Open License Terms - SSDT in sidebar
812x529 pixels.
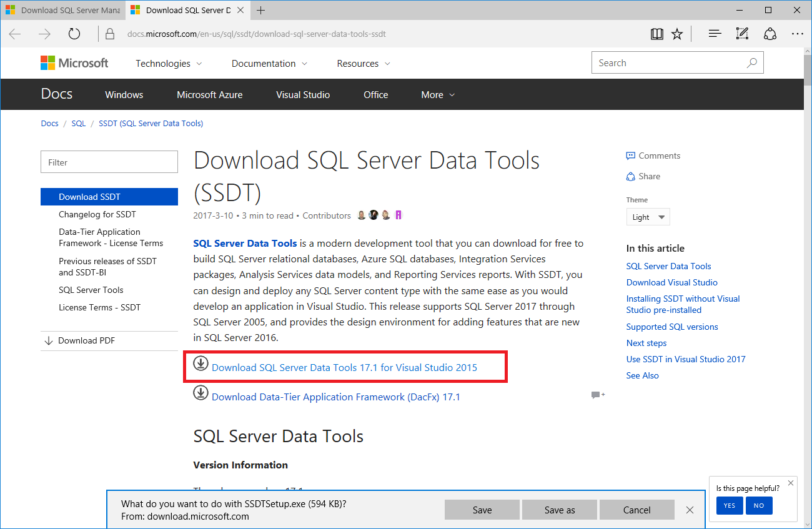point(100,307)
